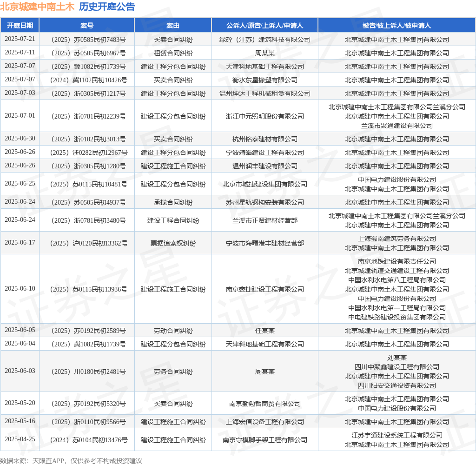Click the 北京城建中南土木 title text
Image resolution: width=476 pixels, height=465 pixels.
(37, 7)
